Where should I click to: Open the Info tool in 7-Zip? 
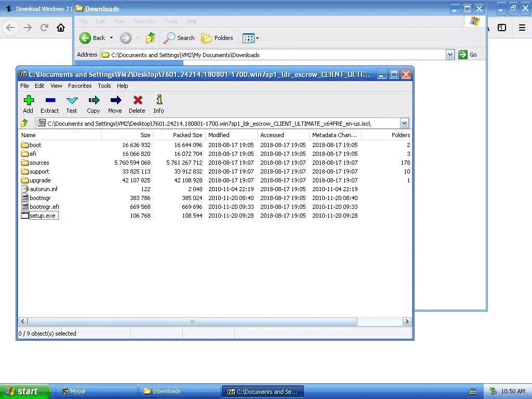point(159,99)
